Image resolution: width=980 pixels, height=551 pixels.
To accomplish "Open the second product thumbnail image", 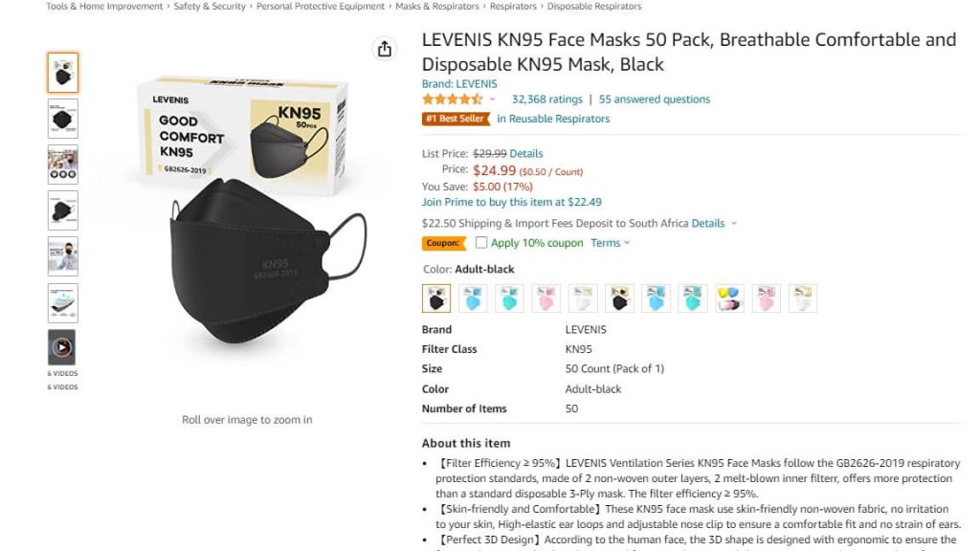I will [x=62, y=119].
